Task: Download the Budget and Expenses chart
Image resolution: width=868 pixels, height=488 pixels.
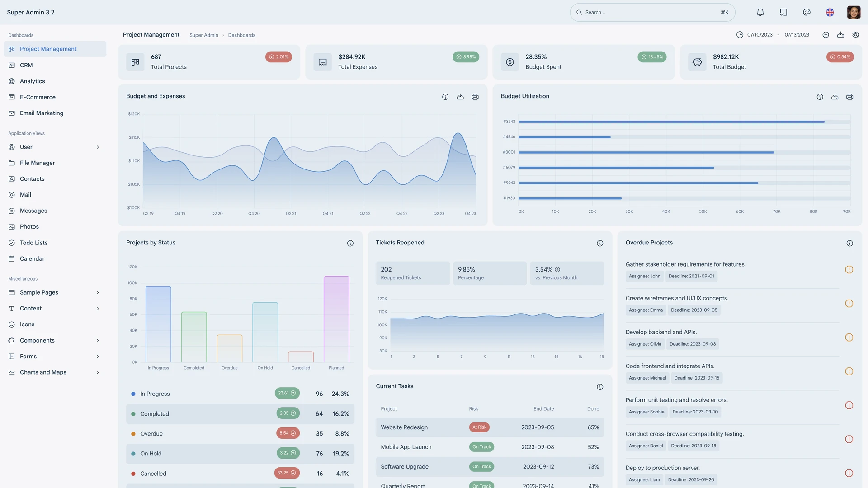Action: coord(460,97)
